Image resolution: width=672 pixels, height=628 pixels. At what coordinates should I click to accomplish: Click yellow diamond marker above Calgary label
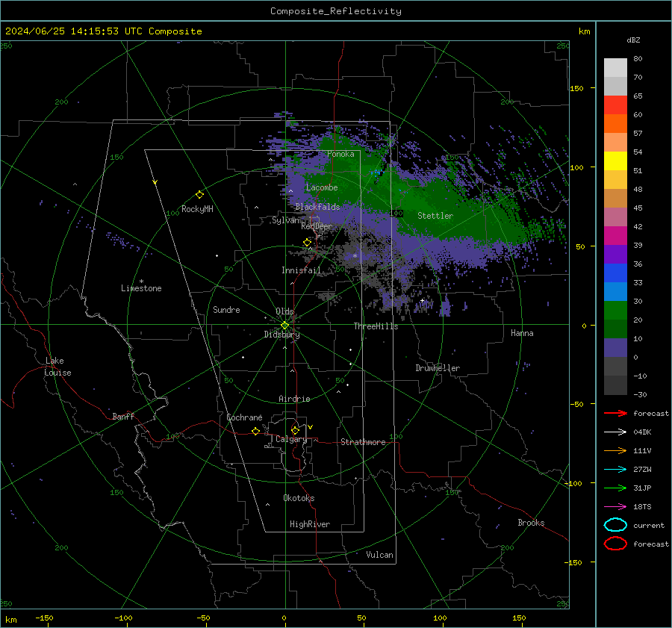(x=295, y=430)
